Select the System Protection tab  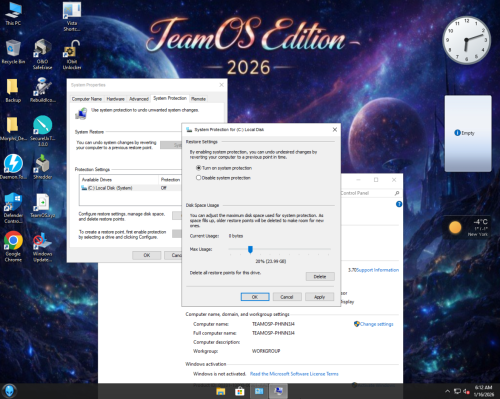pos(170,98)
